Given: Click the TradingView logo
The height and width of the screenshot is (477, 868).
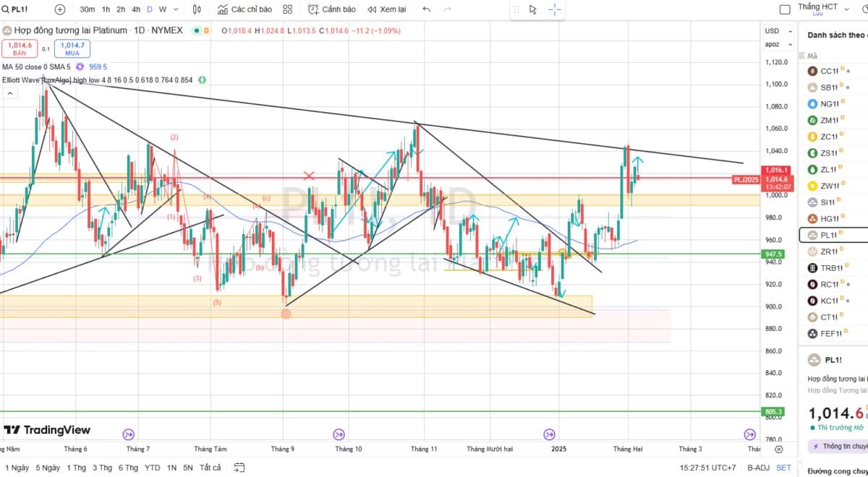Looking at the screenshot, I should [47, 430].
